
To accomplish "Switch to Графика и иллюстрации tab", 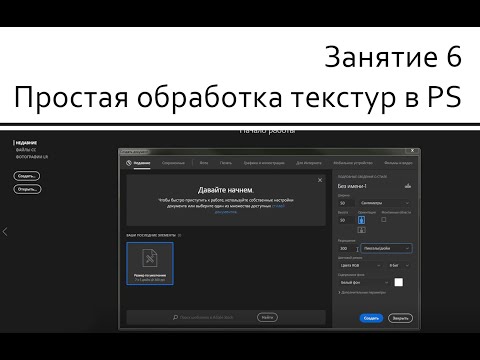I will (264, 163).
